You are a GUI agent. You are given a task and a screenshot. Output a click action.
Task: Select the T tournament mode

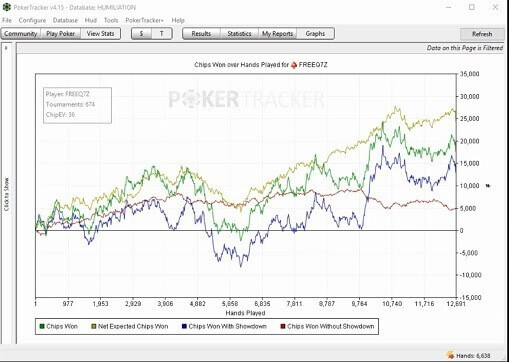(162, 34)
